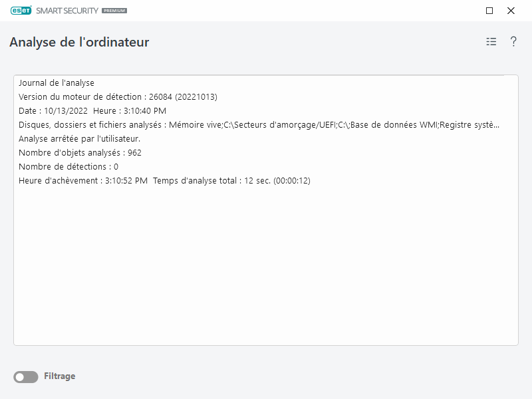Click the hamburger list icon top right
532x399 pixels.
tap(491, 41)
